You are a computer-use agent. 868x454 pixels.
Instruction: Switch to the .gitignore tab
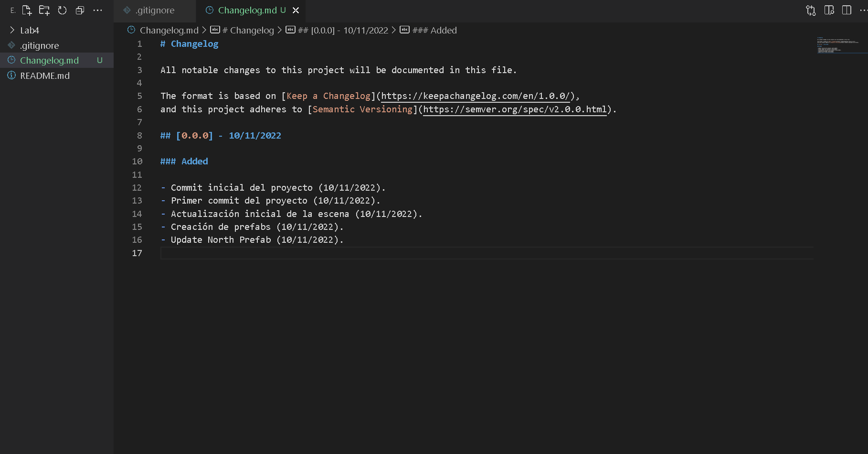tap(155, 10)
